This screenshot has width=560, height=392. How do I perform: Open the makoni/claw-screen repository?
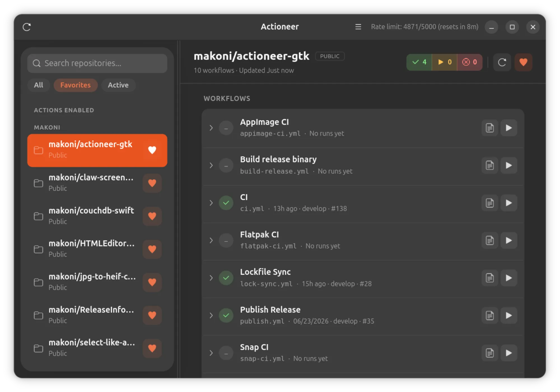coord(97,183)
